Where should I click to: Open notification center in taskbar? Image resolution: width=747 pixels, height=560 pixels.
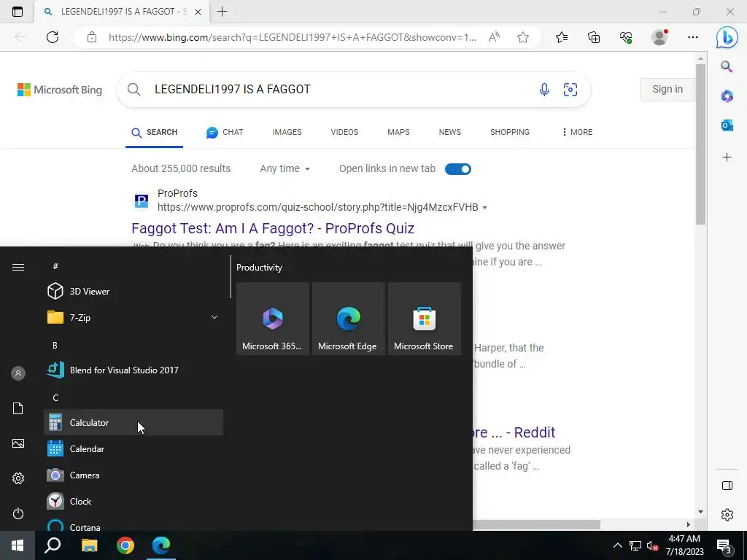point(724,545)
